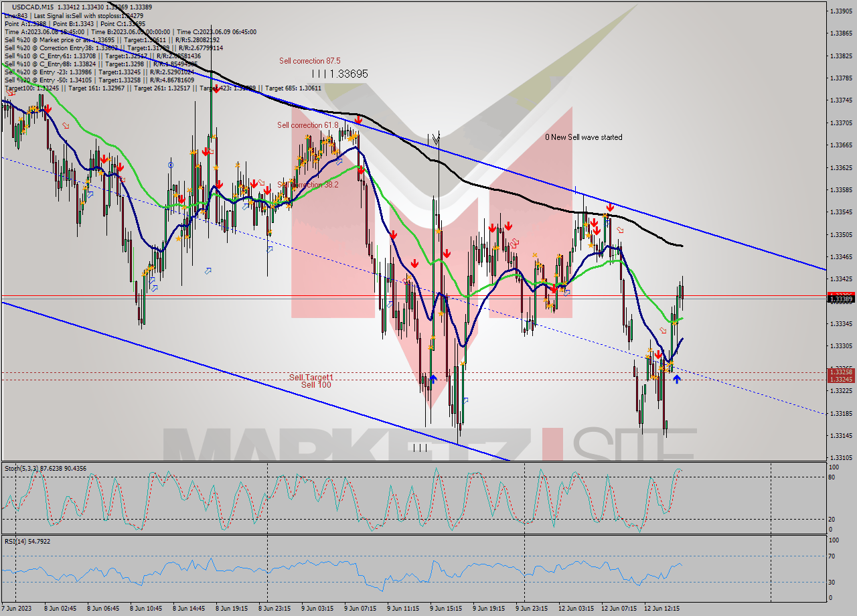The height and width of the screenshot is (616, 857).
Task: Select the RSI(14) 54.7922 indicator label
Action: [x=27, y=541]
